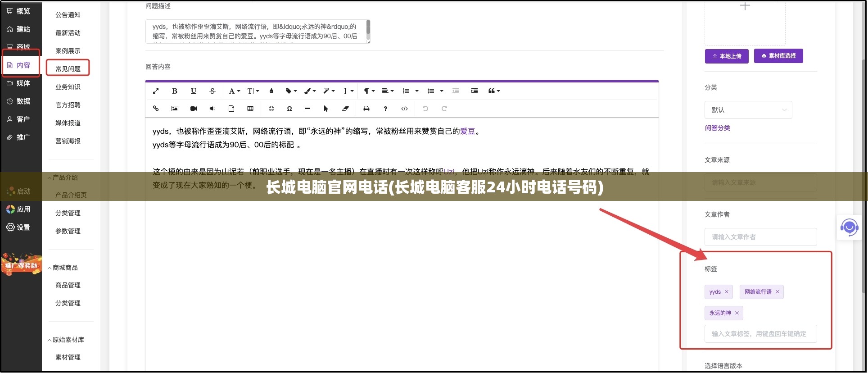Open 设置 in the main sidebar
This screenshot has height=373, width=868.
(18, 227)
